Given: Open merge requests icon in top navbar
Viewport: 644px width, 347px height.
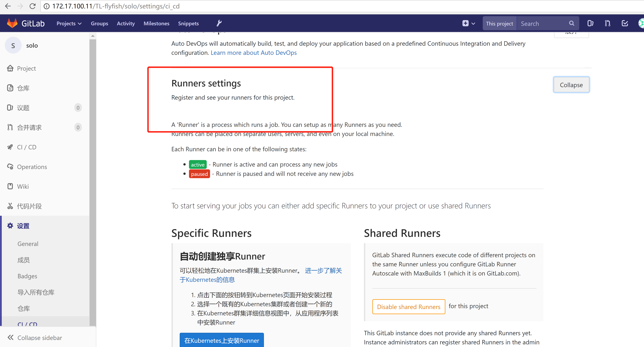Looking at the screenshot, I should 608,23.
